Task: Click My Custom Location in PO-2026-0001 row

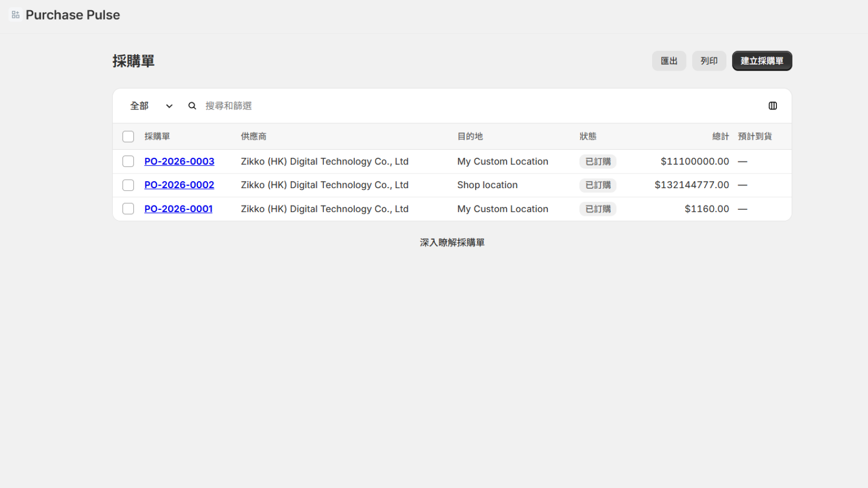Action: [503, 209]
